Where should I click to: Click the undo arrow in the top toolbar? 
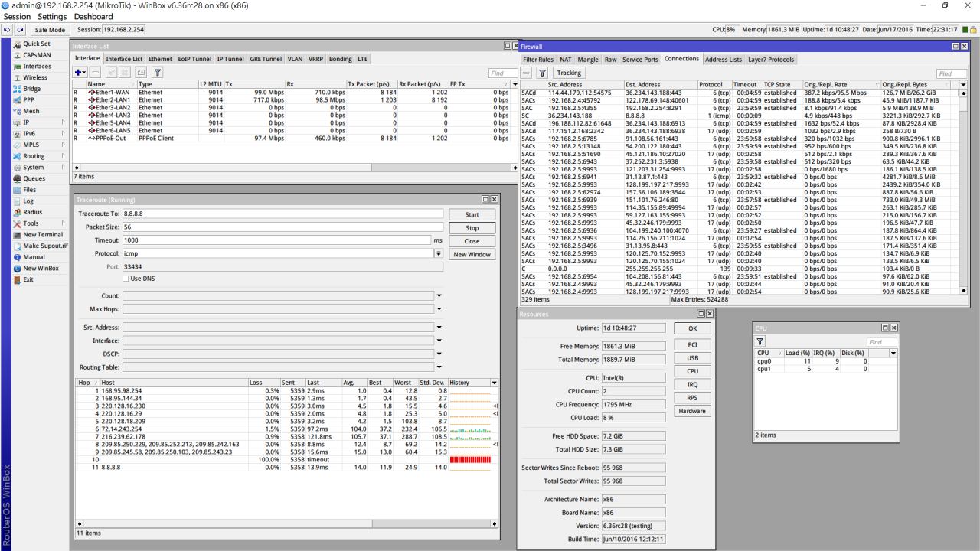[6, 29]
